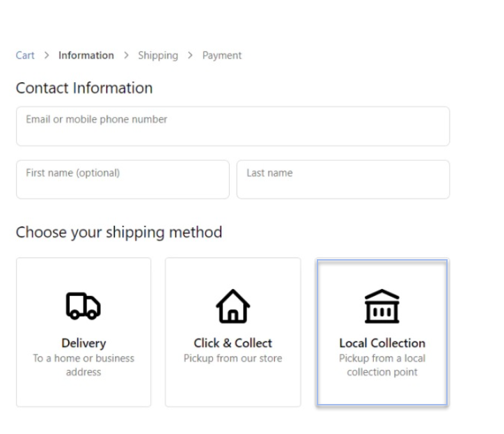Click the 'To a home or business address' text

[x=84, y=365]
